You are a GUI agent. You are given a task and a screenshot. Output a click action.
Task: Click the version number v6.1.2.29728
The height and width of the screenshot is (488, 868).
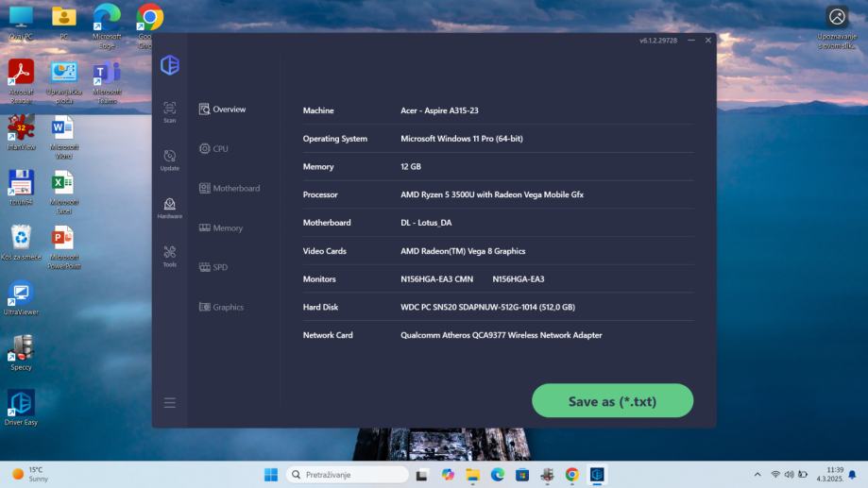(658, 41)
